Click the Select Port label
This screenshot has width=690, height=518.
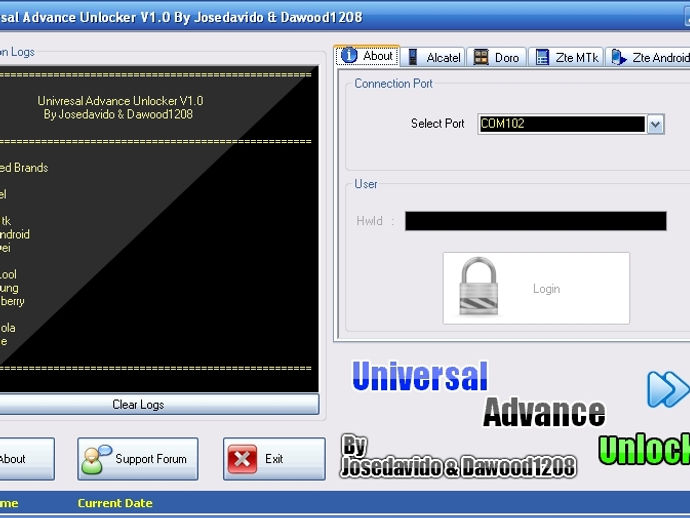[437, 124]
